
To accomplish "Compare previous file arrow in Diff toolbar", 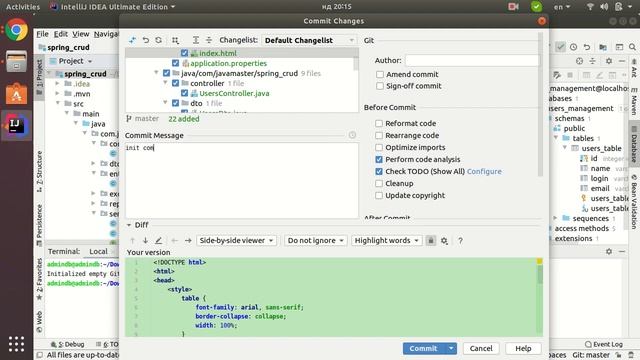I will (174, 241).
